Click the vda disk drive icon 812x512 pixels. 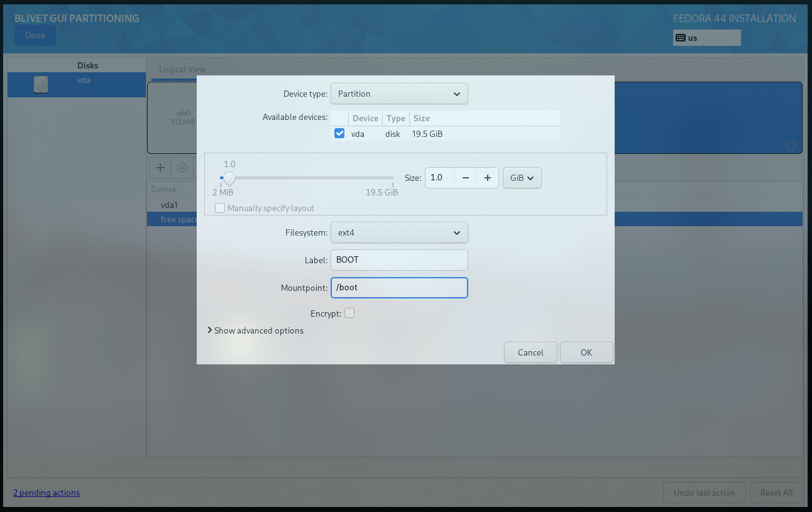tap(41, 85)
